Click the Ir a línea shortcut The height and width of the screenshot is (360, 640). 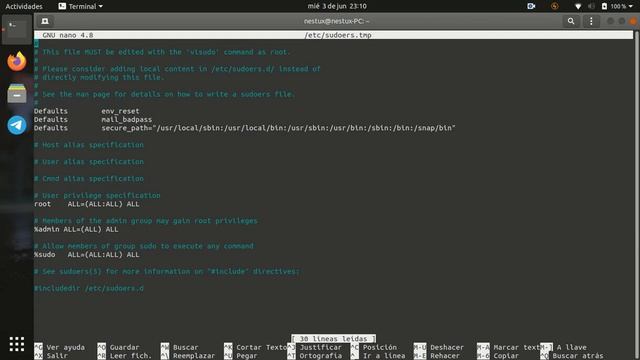(378, 356)
